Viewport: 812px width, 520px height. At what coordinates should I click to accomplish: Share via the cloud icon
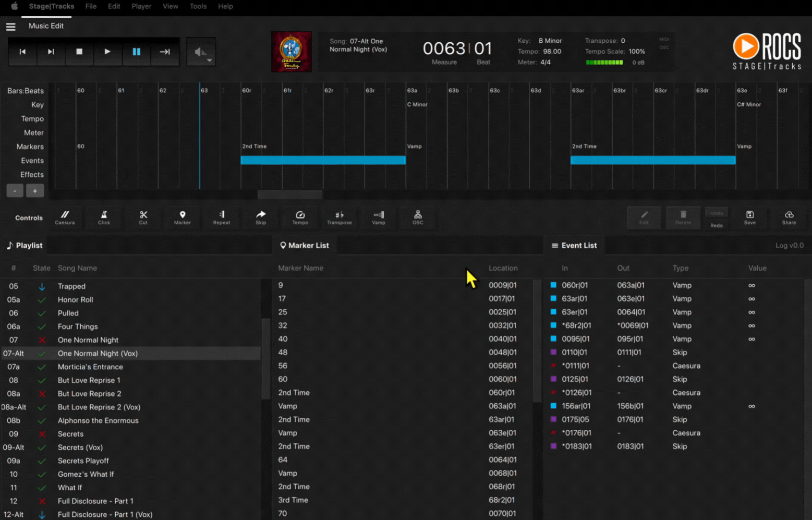pyautogui.click(x=789, y=217)
